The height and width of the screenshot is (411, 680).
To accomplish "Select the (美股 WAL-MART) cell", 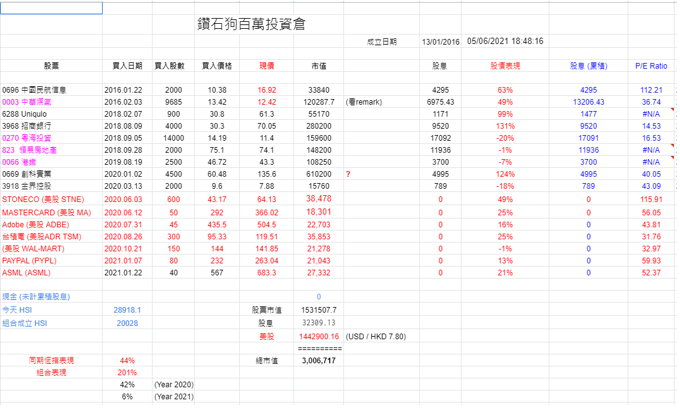I will coord(33,249).
